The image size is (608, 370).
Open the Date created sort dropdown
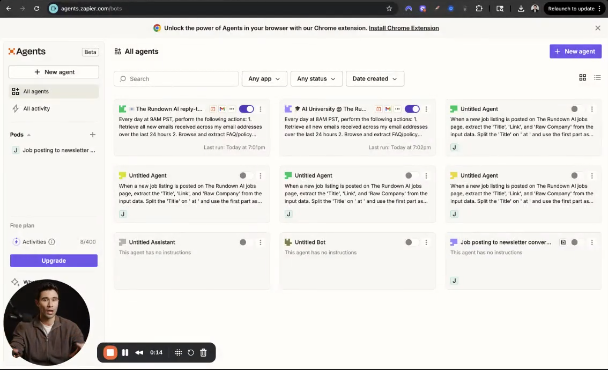tap(375, 79)
